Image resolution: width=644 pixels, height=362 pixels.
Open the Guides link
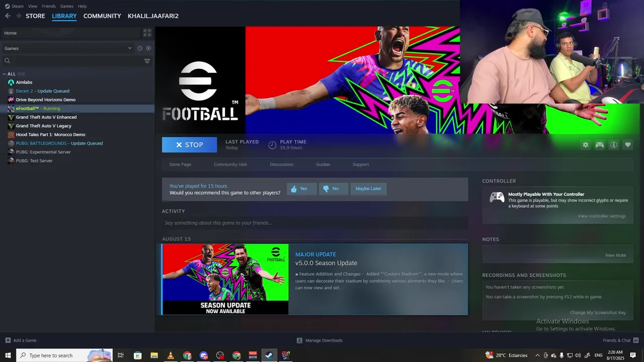click(x=323, y=164)
